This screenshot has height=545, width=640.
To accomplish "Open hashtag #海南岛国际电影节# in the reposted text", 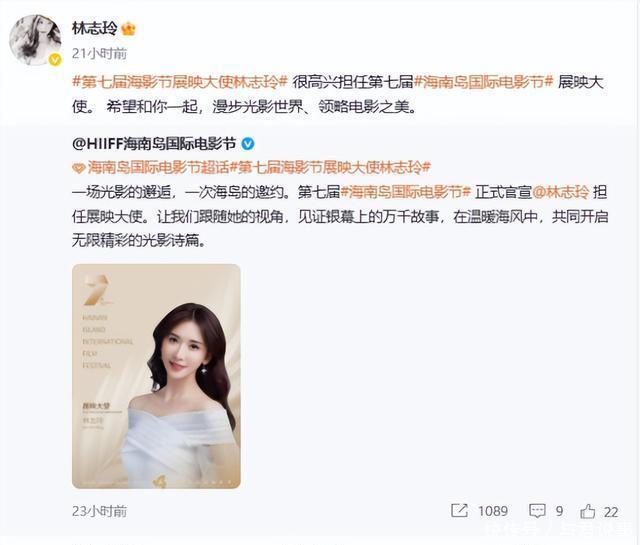I will point(406,192).
